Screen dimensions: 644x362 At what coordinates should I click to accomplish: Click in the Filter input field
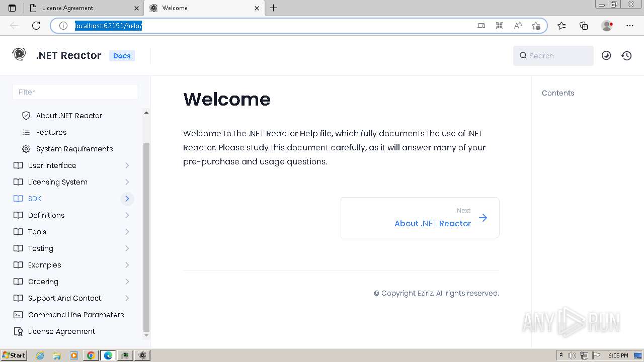point(75,92)
